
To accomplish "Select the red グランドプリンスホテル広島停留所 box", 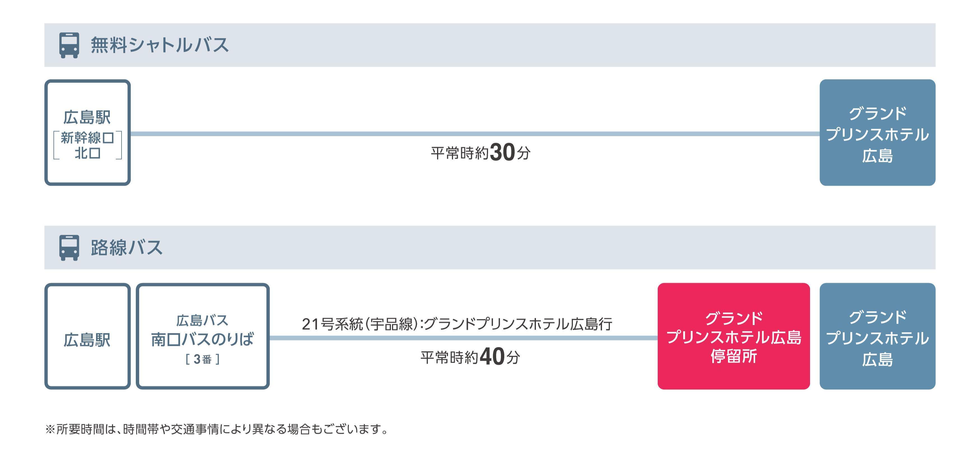I will 734,336.
